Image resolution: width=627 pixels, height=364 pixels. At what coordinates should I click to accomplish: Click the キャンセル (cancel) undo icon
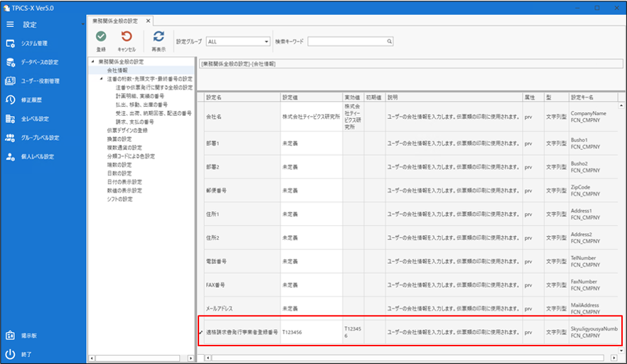point(127,37)
